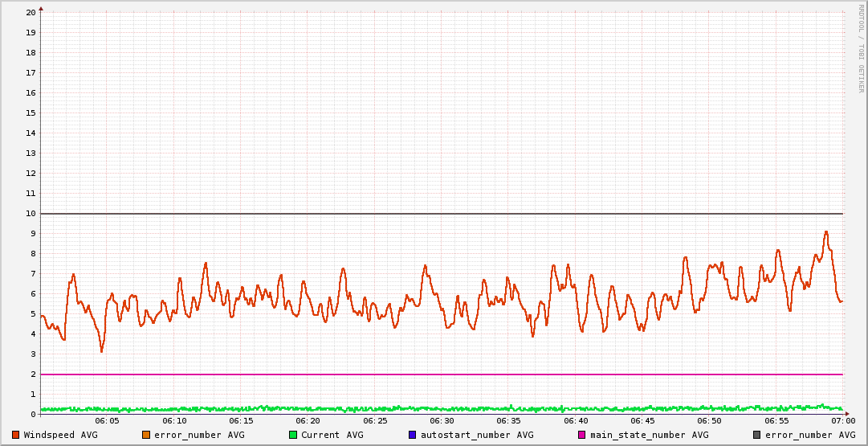The width and height of the screenshot is (868, 446).
Task: Click the 06:30 time axis label
Action: coord(442,421)
